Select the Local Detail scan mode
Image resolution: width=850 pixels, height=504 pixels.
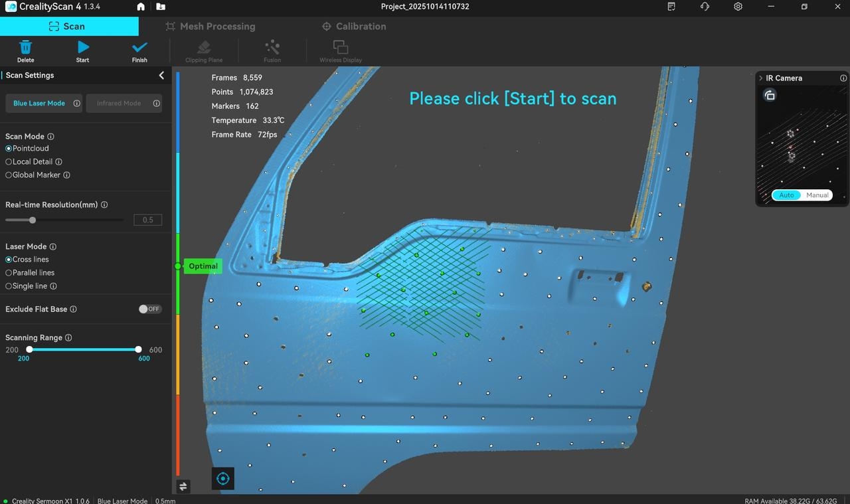[9, 161]
